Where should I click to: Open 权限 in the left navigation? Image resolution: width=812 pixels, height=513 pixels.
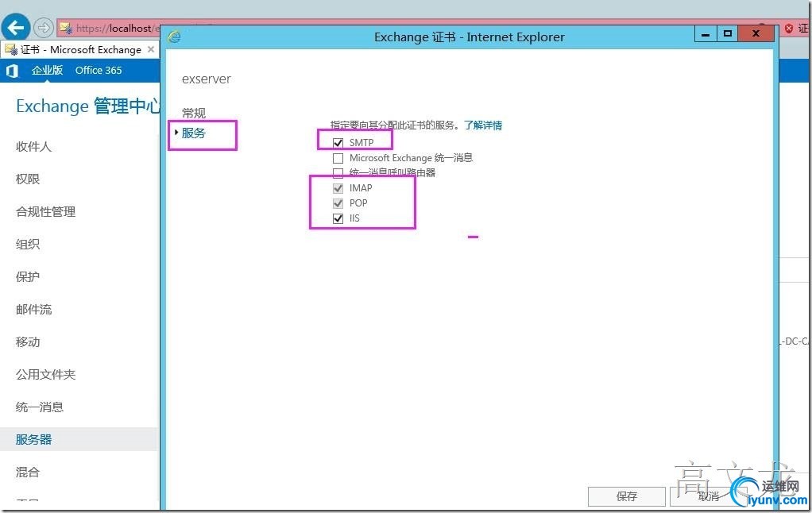pos(28,179)
